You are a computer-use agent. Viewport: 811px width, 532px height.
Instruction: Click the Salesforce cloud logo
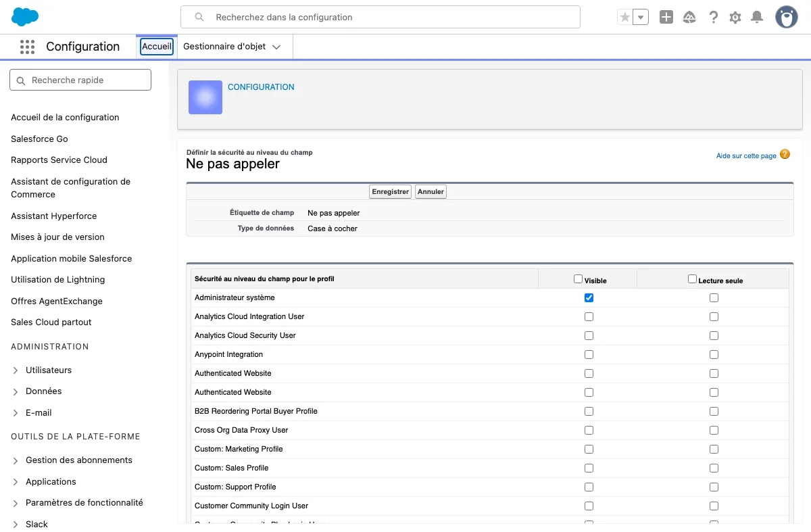tap(26, 17)
